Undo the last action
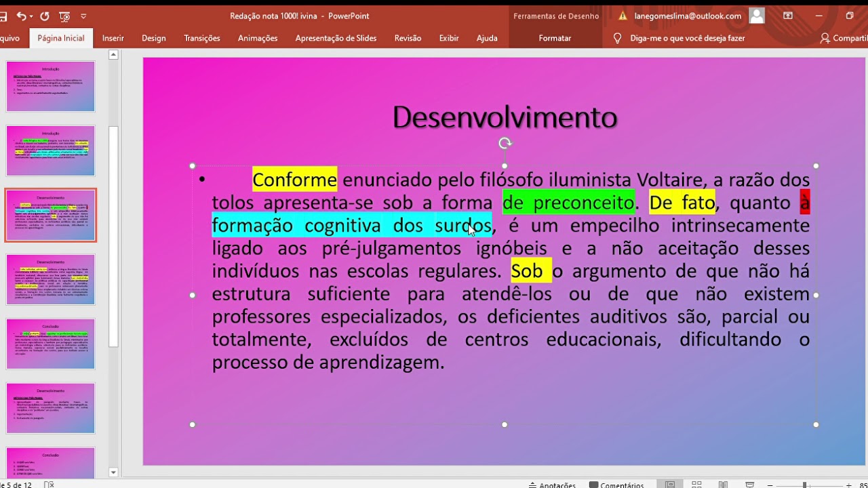Viewport: 868px width, 488px height. [x=21, y=16]
